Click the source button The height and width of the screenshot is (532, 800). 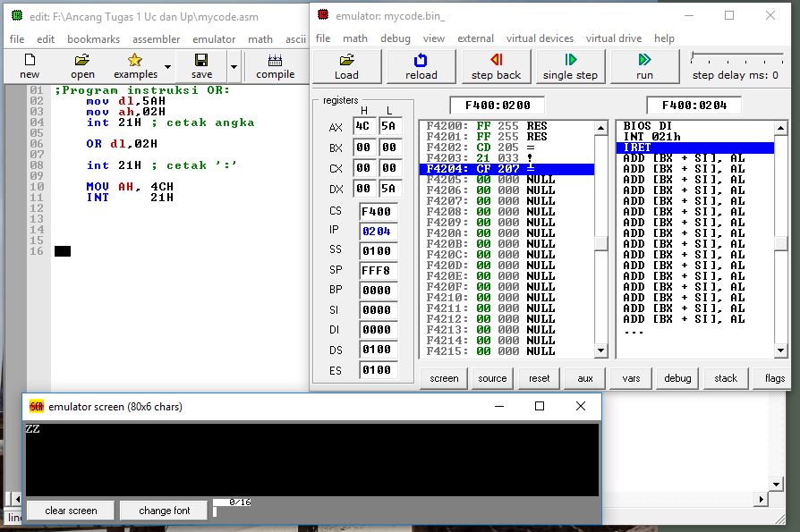[492, 378]
